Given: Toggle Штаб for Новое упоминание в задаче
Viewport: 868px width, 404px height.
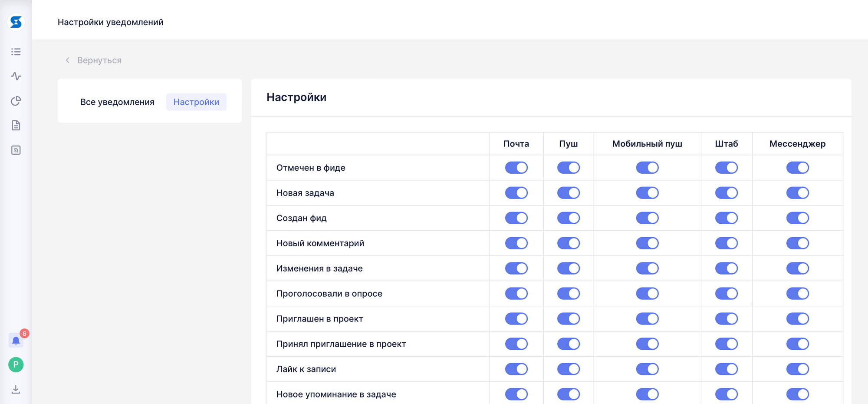Looking at the screenshot, I should click(727, 394).
